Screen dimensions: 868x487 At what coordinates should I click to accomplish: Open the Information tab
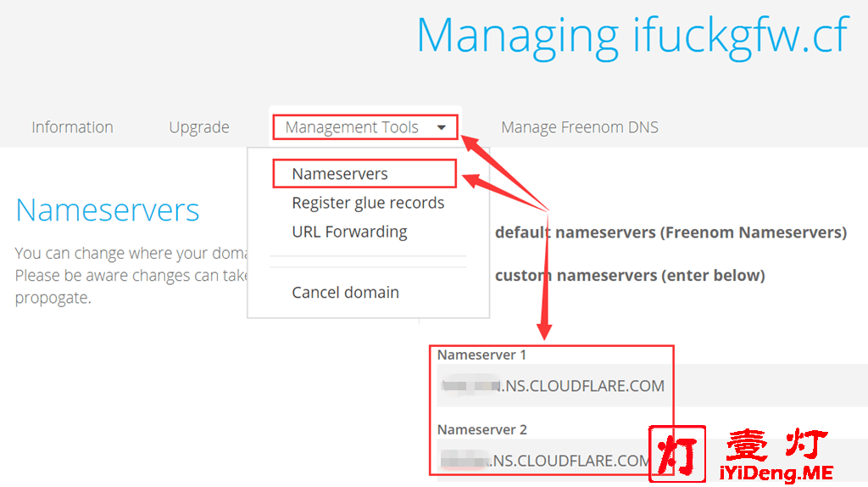72,127
